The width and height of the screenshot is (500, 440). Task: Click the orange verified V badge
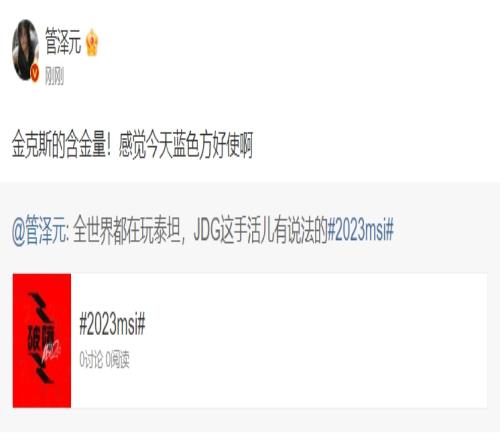click(35, 74)
